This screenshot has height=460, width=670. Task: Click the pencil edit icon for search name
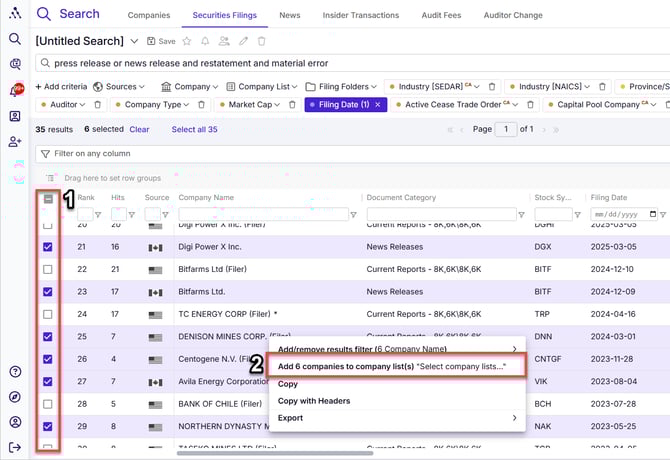click(x=243, y=41)
